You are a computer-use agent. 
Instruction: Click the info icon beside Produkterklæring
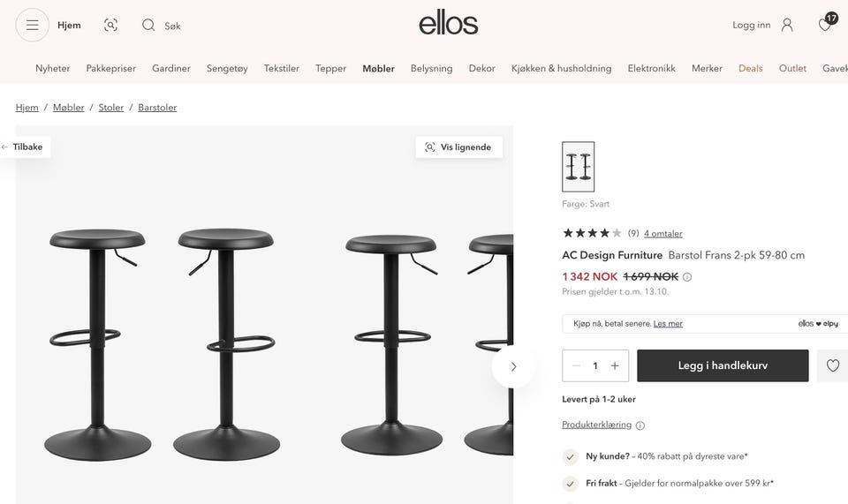point(640,425)
